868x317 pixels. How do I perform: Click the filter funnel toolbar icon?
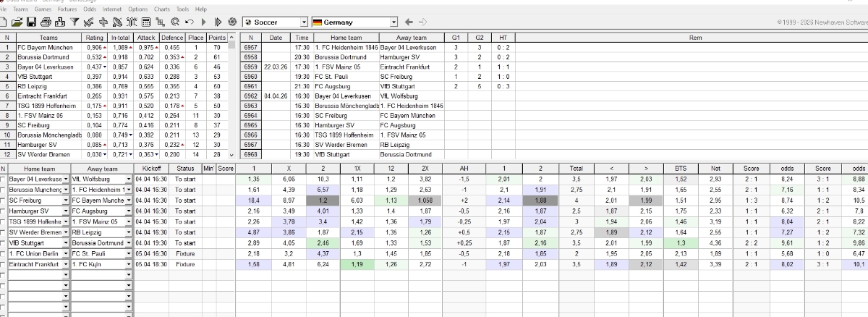(x=75, y=22)
